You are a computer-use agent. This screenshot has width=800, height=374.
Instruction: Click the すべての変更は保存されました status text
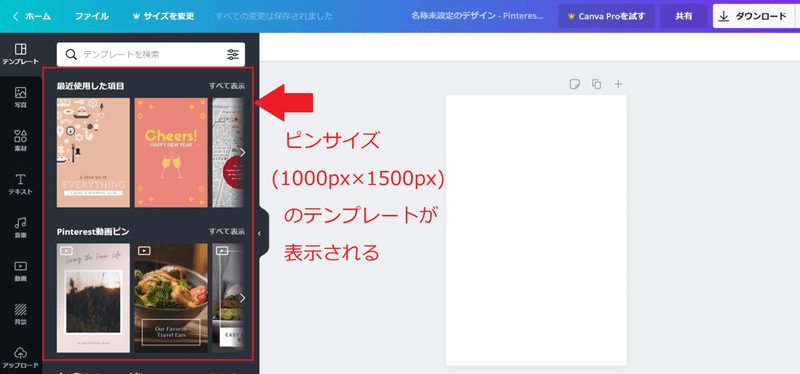click(274, 16)
